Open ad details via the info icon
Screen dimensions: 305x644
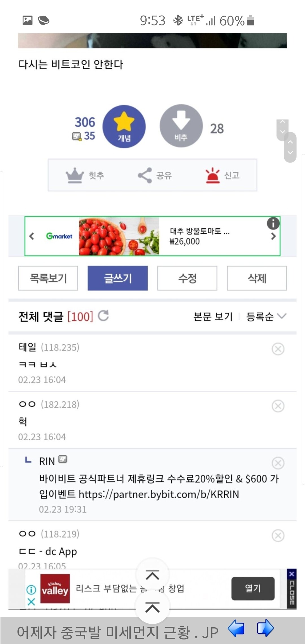tap(273, 223)
